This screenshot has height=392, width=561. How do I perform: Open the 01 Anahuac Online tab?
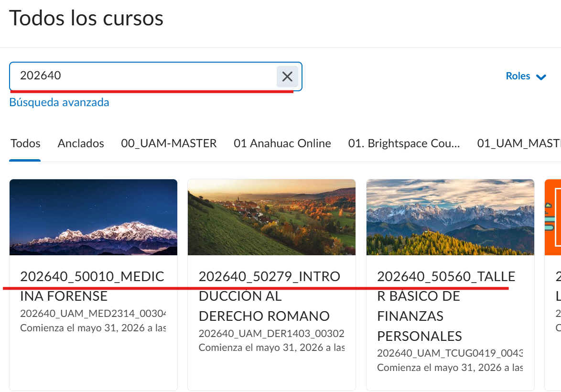click(x=282, y=143)
